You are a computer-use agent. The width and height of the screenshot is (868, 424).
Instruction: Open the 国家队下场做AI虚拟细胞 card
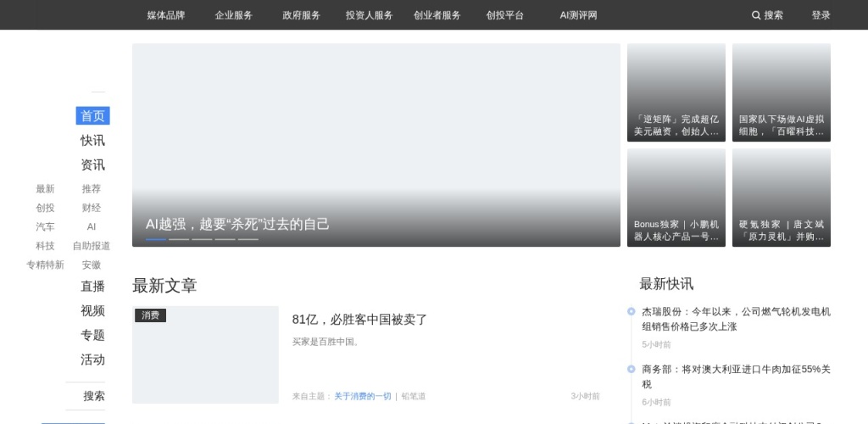pyautogui.click(x=781, y=92)
